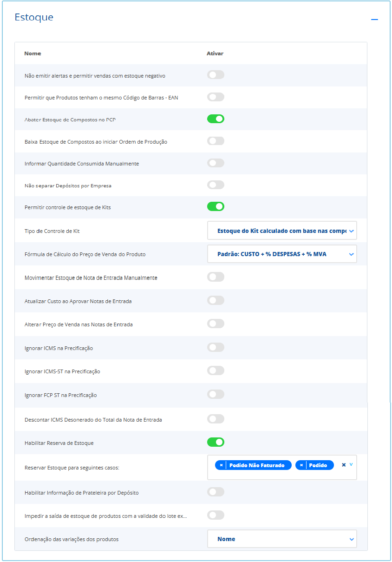The width and height of the screenshot is (392, 562).
Task: Disable 'Abater Estoque de Compostos no PCP'
Action: tap(216, 119)
